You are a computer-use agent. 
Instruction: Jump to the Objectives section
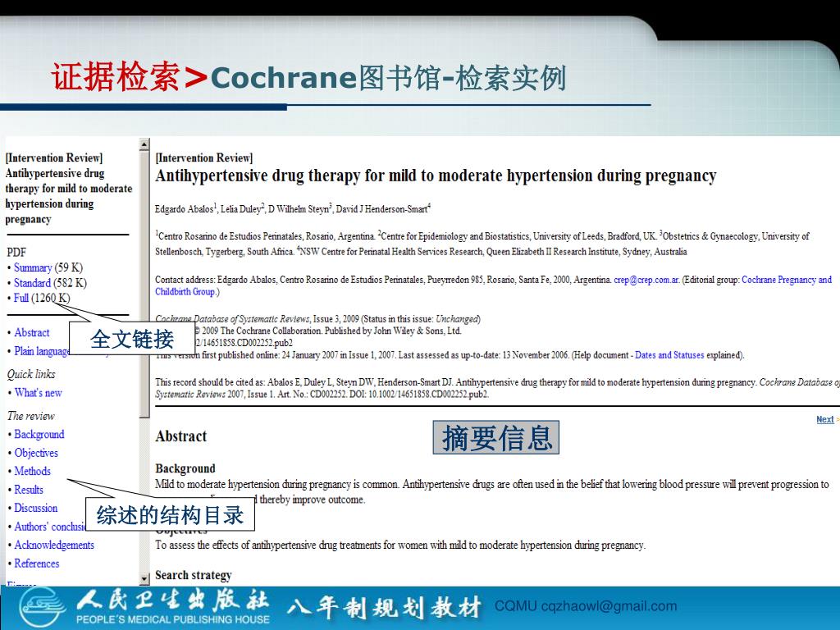tap(36, 453)
